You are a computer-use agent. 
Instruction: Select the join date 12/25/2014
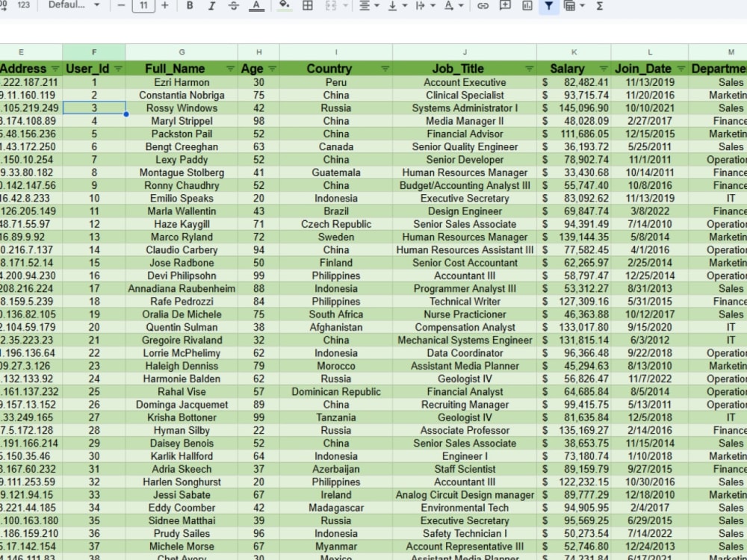tap(650, 276)
